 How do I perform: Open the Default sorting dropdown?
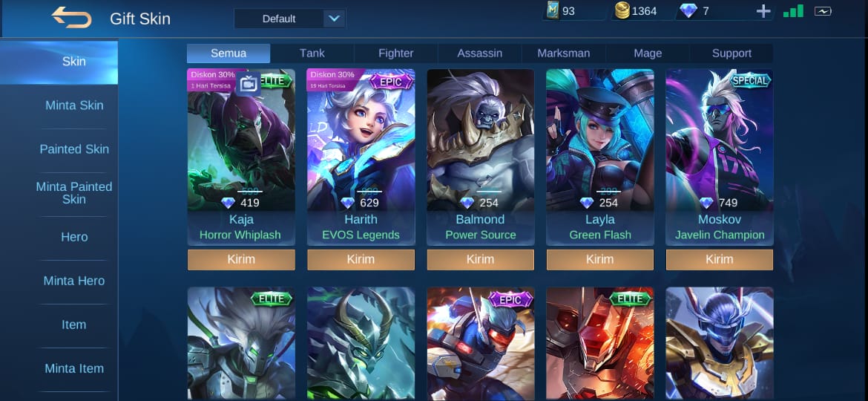tap(289, 19)
